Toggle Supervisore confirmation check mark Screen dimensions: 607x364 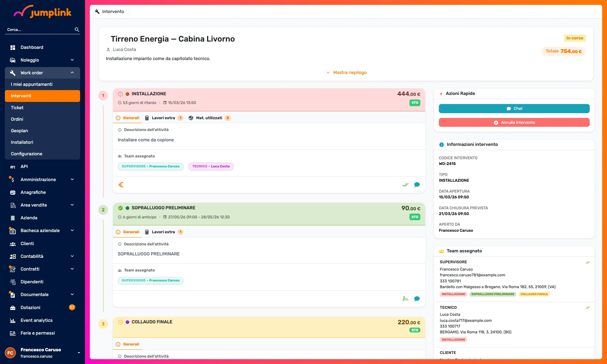[588, 262]
